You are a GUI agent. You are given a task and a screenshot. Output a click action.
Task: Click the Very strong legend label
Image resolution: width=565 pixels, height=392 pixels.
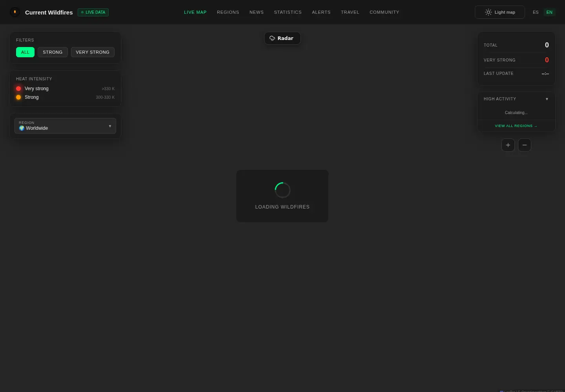coord(36,89)
